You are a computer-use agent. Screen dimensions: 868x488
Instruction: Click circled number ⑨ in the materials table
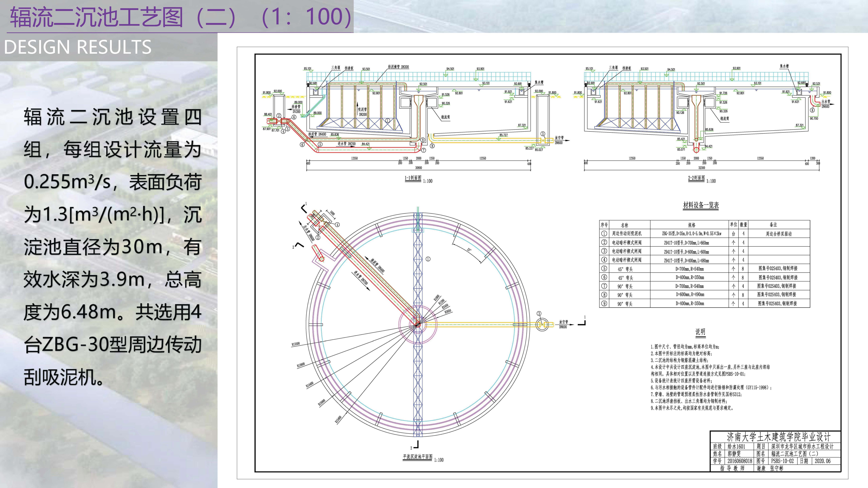(x=604, y=303)
